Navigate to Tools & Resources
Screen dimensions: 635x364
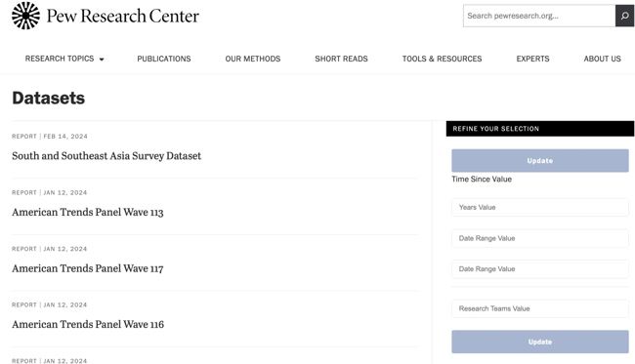click(x=442, y=59)
